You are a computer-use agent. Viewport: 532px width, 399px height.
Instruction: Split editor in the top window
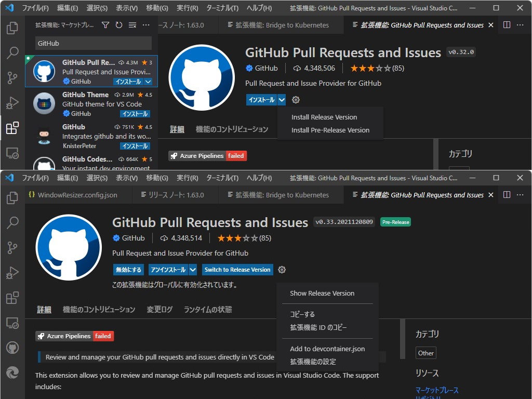pyautogui.click(x=507, y=25)
